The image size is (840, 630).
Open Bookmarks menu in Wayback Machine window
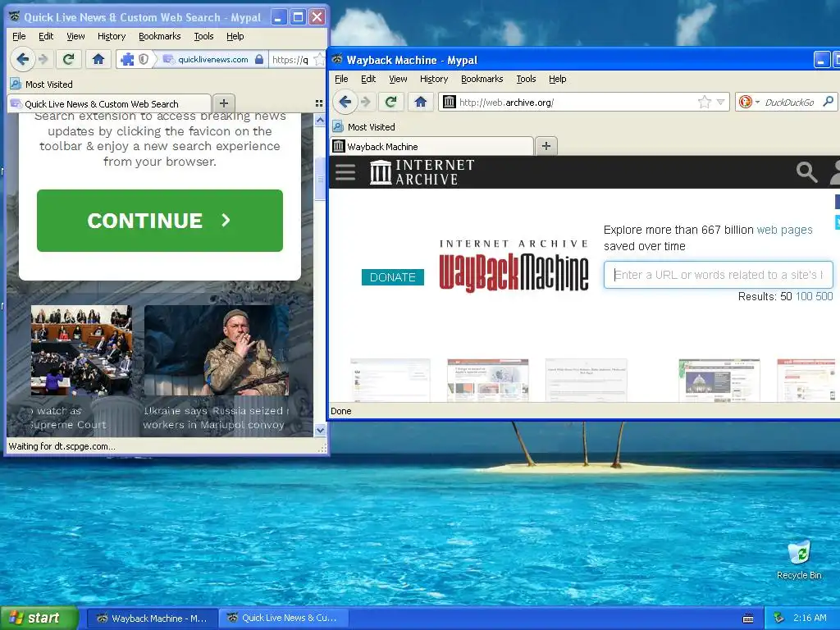(x=482, y=79)
